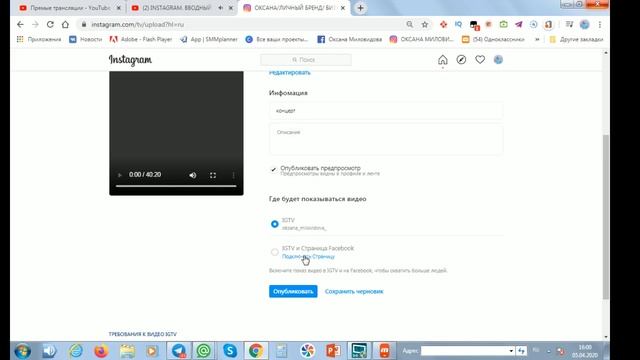
Task: Seek along the video progress bar
Action: (x=176, y=186)
